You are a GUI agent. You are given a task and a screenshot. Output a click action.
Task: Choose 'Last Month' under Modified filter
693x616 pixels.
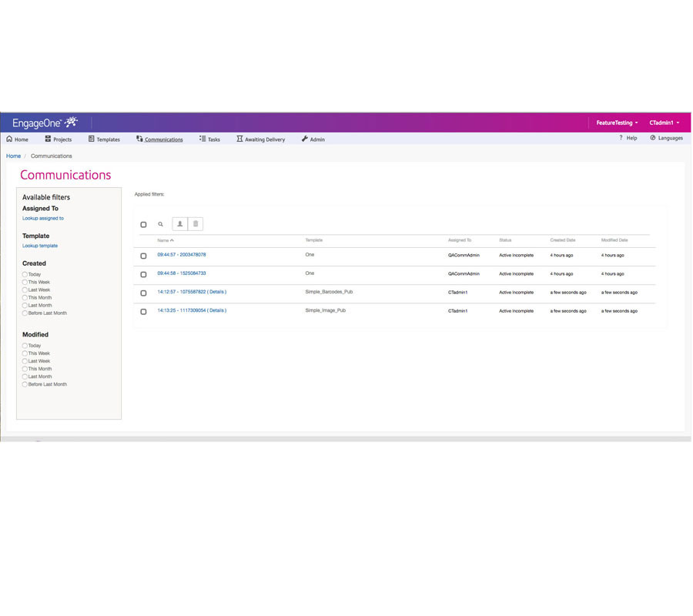[25, 377]
